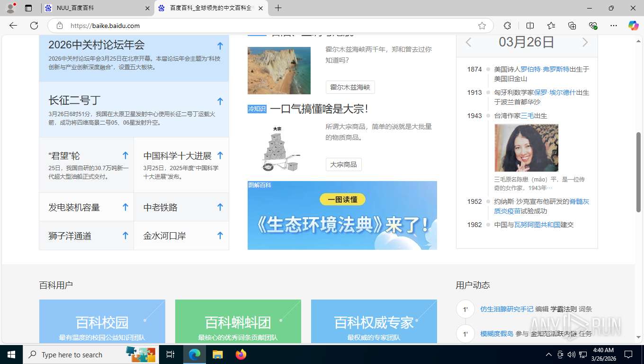Open the collections icon in the toolbar

click(x=572, y=26)
